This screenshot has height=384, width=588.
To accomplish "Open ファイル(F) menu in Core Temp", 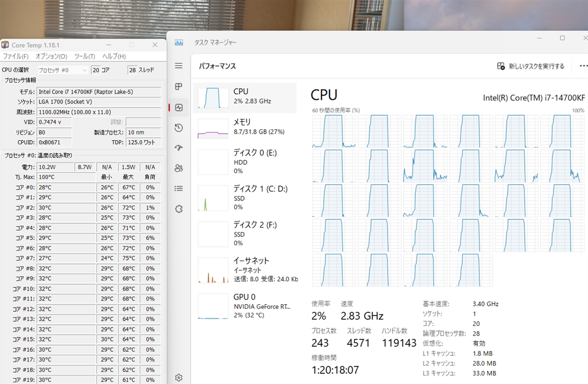I will tap(16, 56).
